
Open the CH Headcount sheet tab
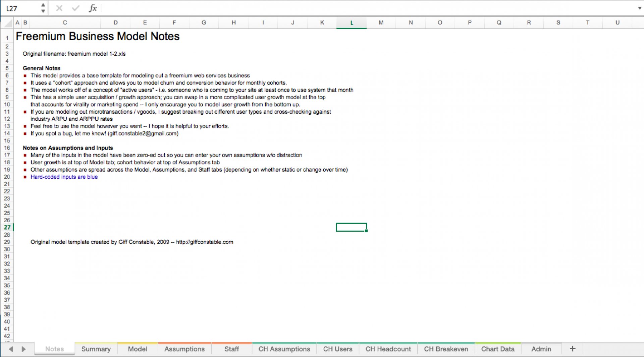pyautogui.click(x=388, y=349)
